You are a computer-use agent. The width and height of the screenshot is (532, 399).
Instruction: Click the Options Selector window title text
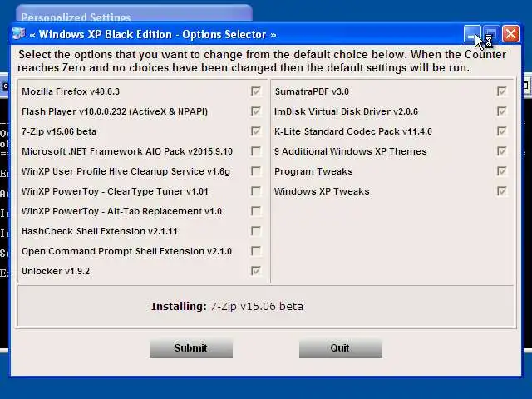[x=153, y=34]
